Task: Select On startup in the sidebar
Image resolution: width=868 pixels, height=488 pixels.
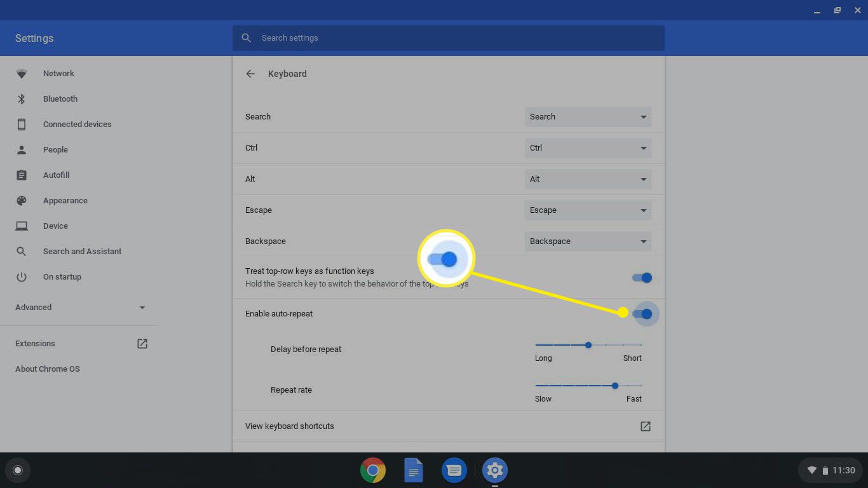Action: tap(62, 277)
